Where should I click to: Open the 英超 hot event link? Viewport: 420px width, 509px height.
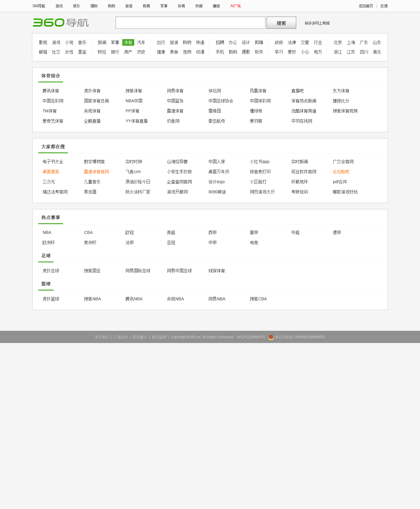[171, 232]
